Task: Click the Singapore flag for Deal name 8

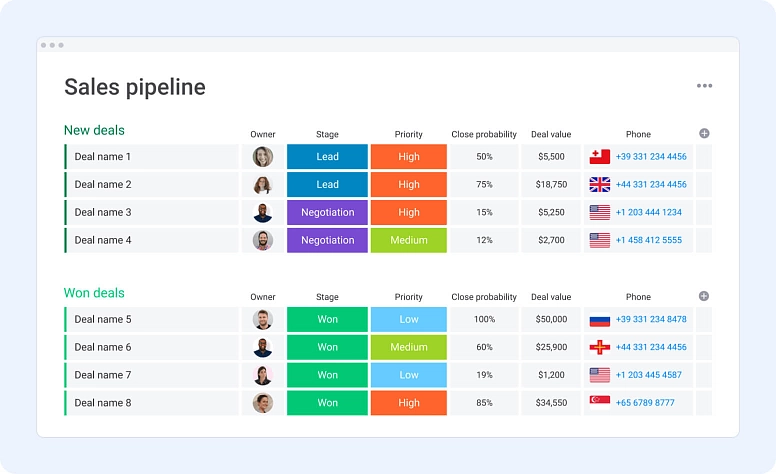Action: 600,404
